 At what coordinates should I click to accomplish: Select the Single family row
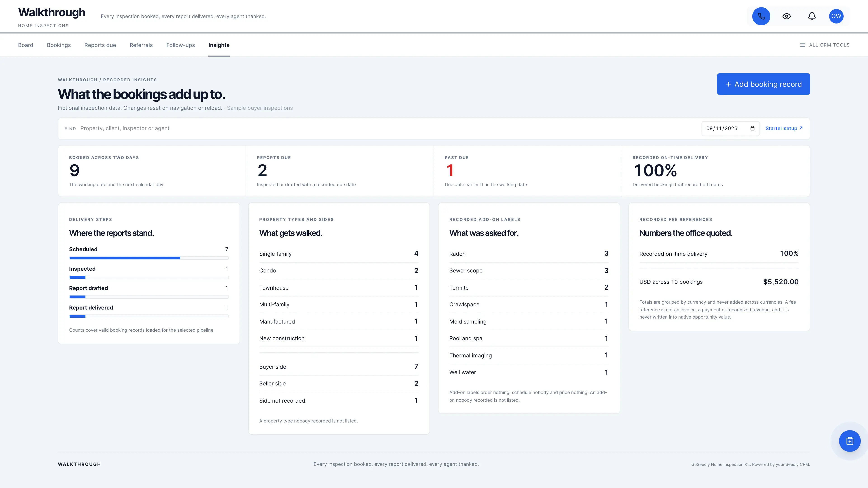tap(339, 253)
